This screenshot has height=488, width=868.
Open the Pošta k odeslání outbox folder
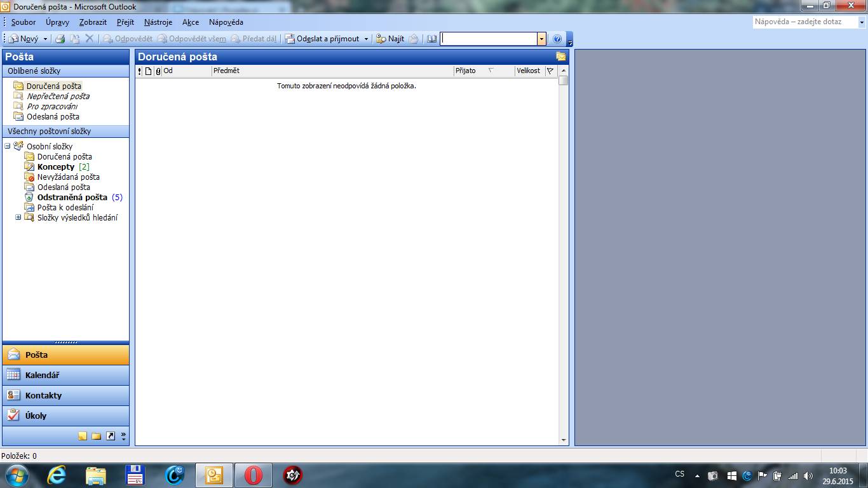point(65,207)
